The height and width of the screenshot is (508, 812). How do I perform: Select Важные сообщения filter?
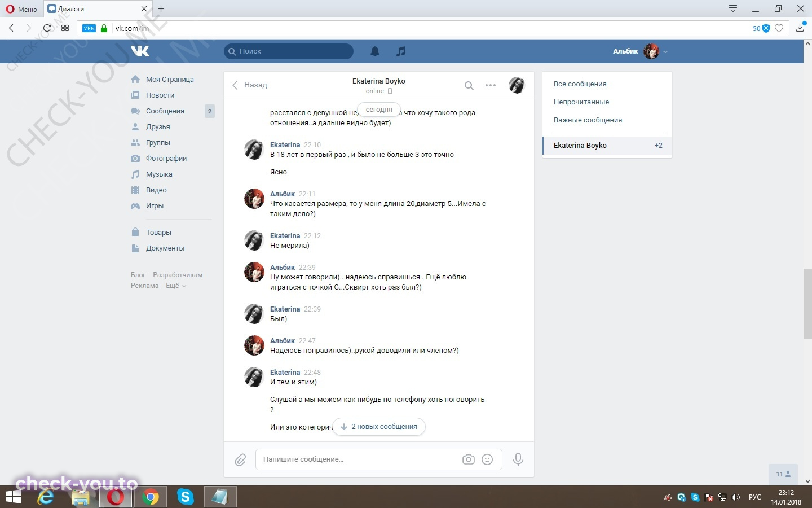click(588, 120)
